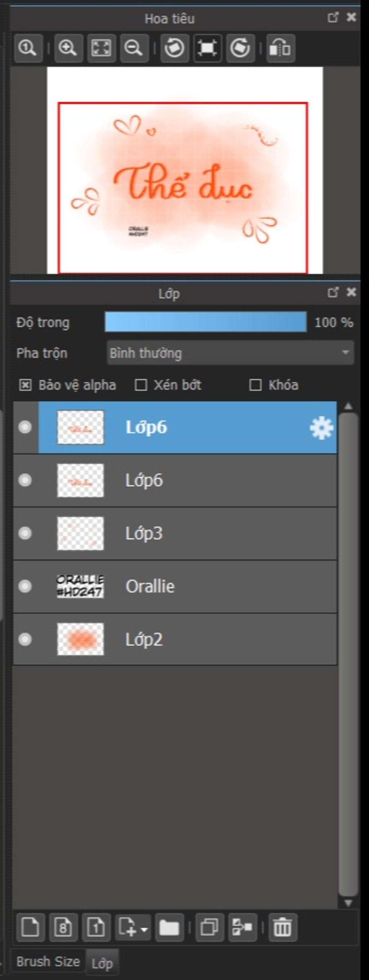The width and height of the screenshot is (369, 980).
Task: Uncheck the Bảo vệ alpha checkbox
Action: click(x=25, y=385)
